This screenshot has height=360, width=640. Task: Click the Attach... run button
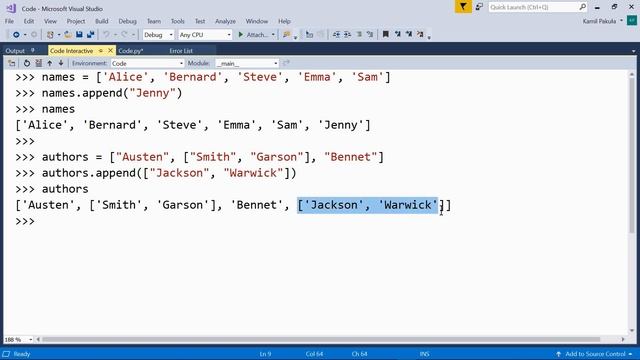[253, 35]
